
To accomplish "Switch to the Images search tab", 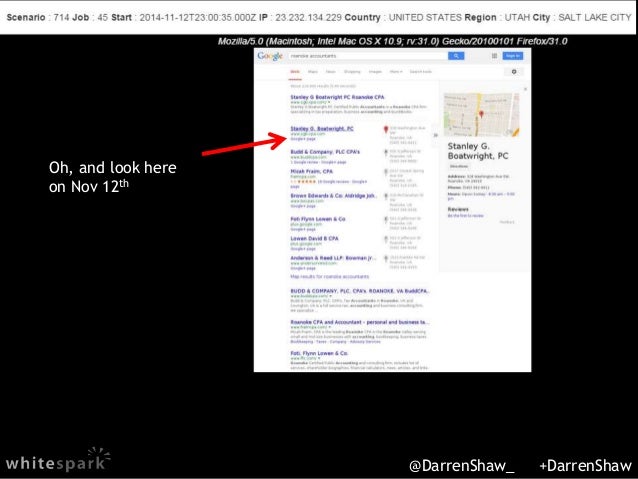I will point(375,72).
